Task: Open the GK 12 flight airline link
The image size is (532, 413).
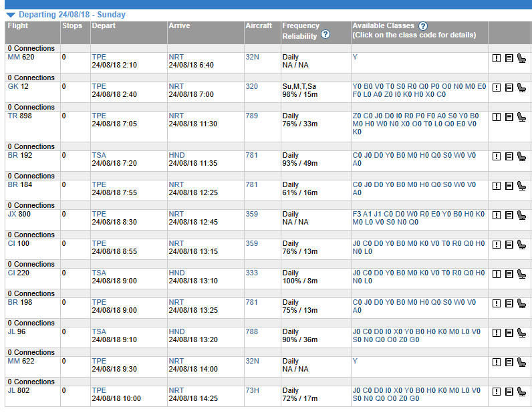Action: point(13,86)
